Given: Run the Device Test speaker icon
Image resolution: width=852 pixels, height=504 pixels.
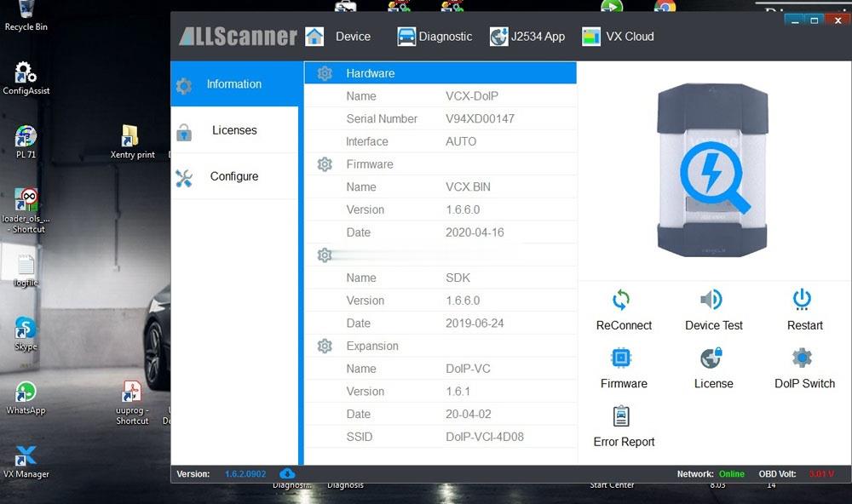Looking at the screenshot, I should click(x=711, y=300).
